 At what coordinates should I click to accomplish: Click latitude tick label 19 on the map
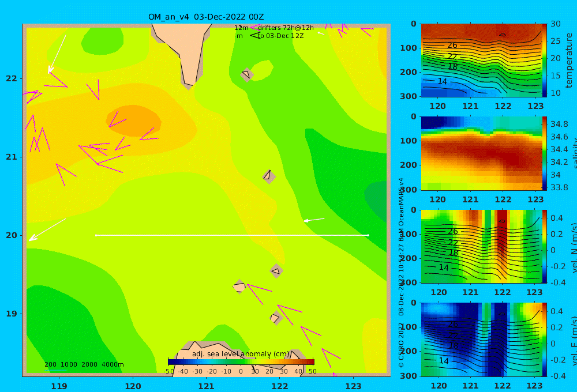coord(12,314)
